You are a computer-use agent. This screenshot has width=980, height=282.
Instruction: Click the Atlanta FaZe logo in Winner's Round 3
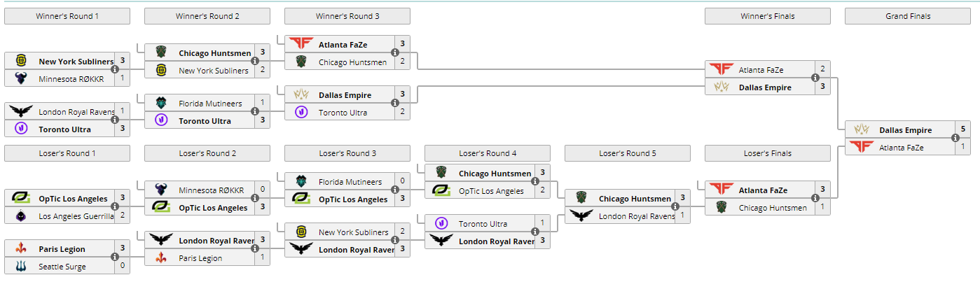tap(301, 44)
